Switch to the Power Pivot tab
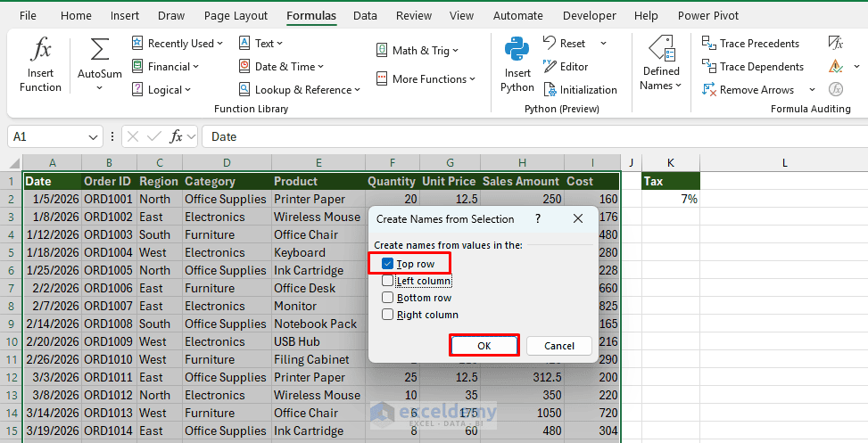This screenshot has height=443, width=868. pos(708,15)
